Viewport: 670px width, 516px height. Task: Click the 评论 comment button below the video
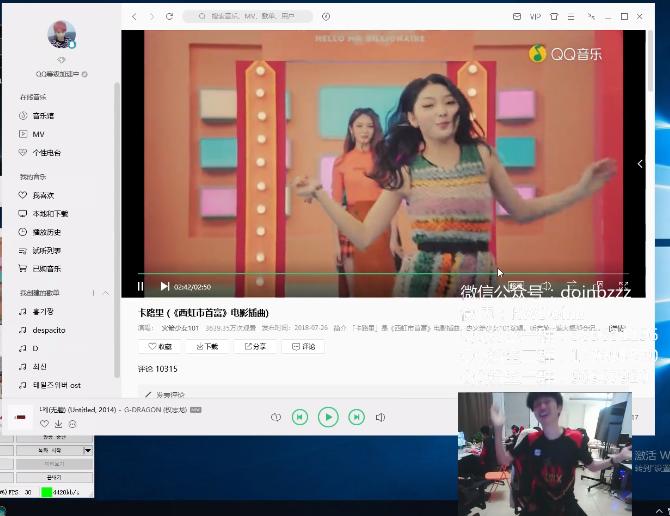point(303,346)
